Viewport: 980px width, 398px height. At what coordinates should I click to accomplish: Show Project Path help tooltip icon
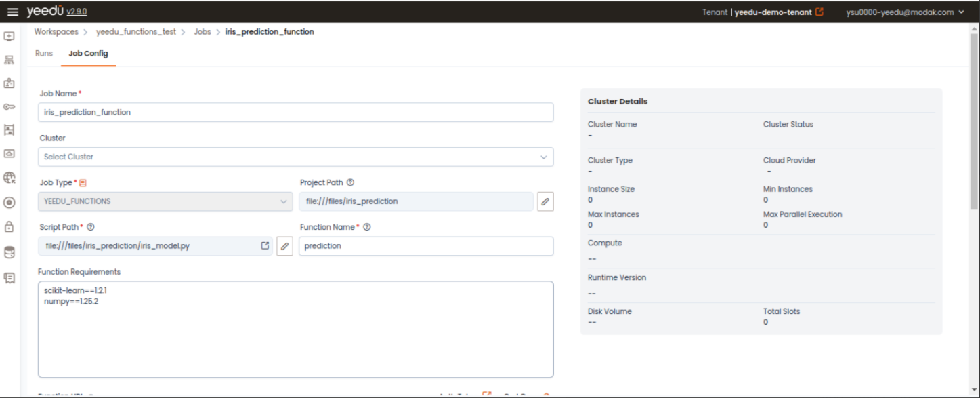coord(350,182)
